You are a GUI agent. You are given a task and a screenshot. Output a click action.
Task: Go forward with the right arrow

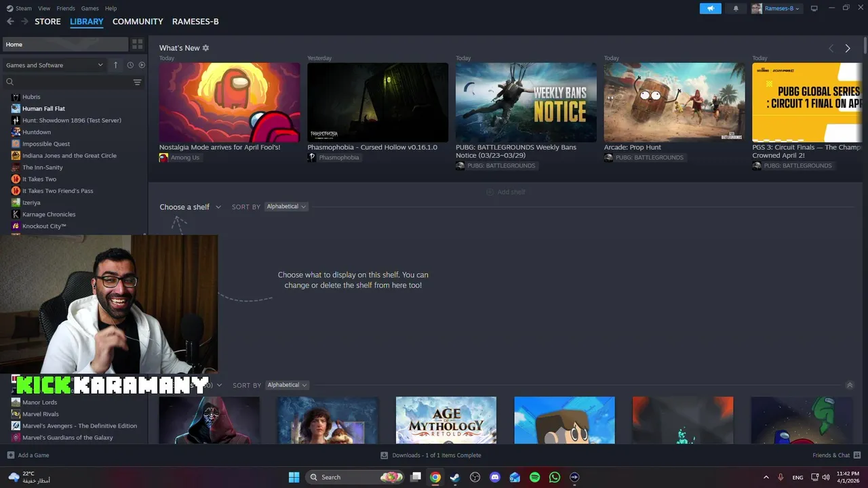click(x=25, y=22)
